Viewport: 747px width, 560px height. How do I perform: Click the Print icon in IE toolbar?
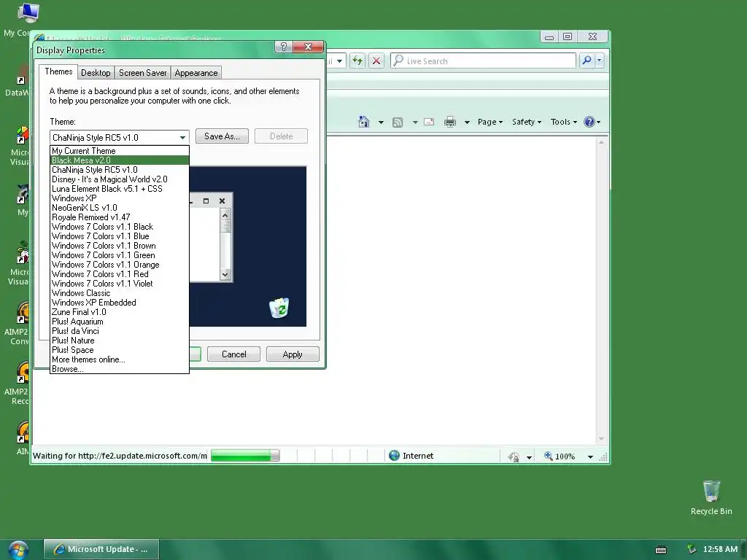click(449, 122)
